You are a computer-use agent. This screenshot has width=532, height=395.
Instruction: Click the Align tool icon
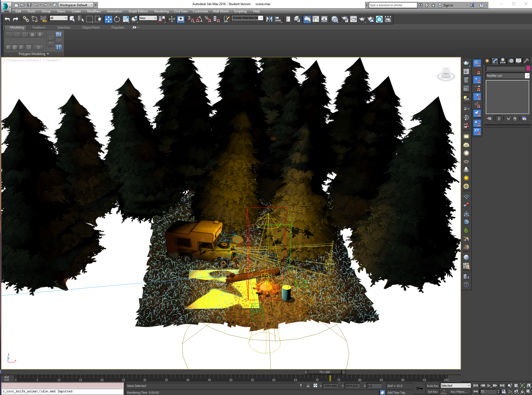(x=278, y=19)
